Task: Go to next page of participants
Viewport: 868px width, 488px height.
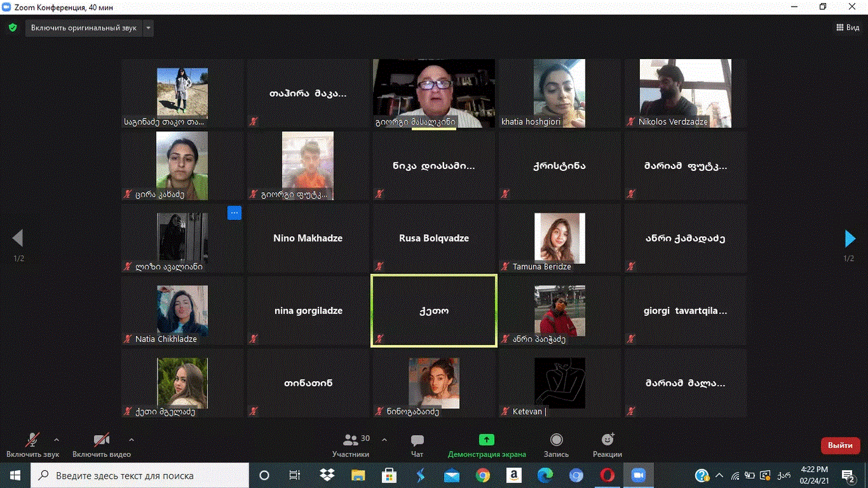Action: pos(849,239)
